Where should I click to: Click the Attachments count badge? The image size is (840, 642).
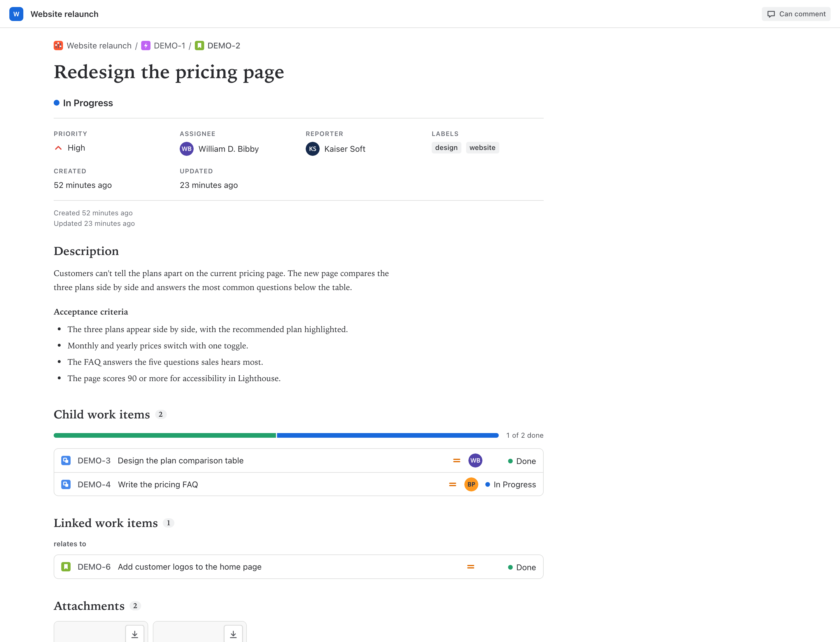[x=135, y=606]
